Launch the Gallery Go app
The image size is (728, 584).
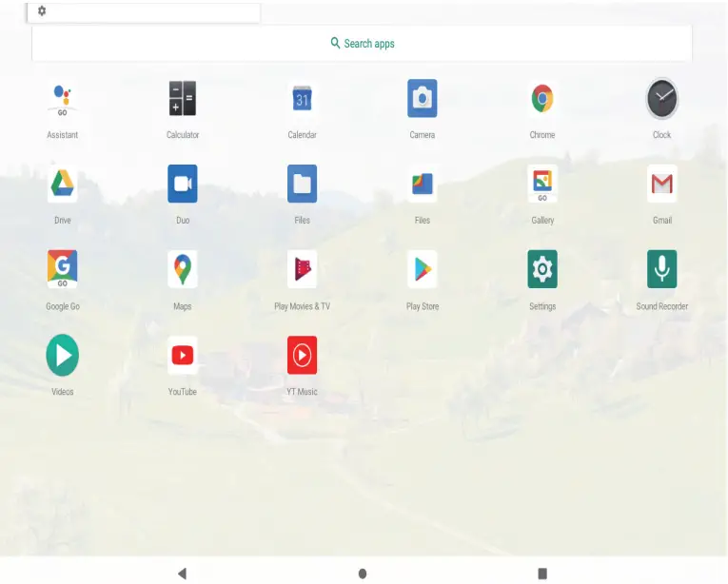click(x=542, y=184)
